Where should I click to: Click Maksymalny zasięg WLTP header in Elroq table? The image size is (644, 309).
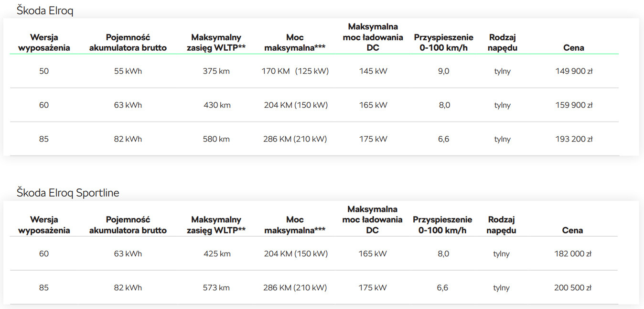click(216, 43)
